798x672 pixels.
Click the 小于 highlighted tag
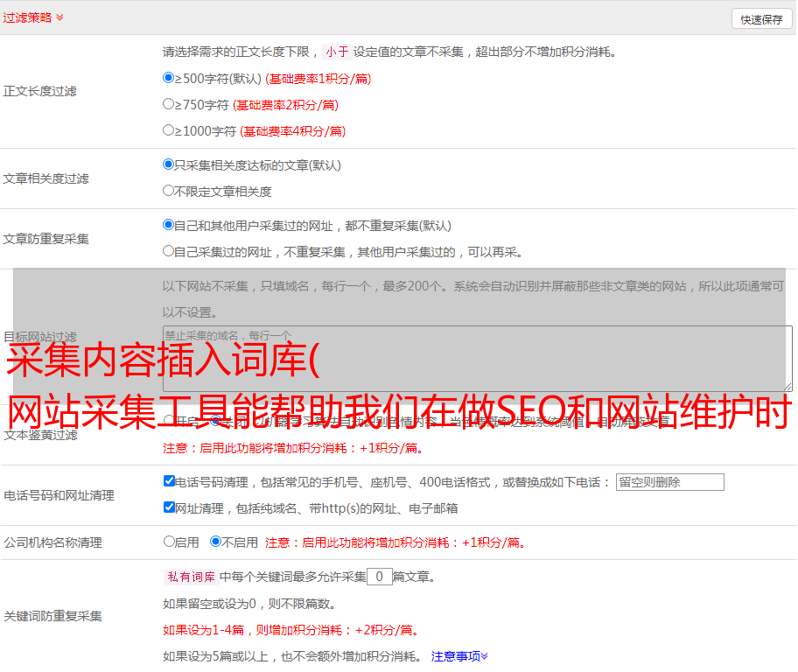tap(337, 52)
